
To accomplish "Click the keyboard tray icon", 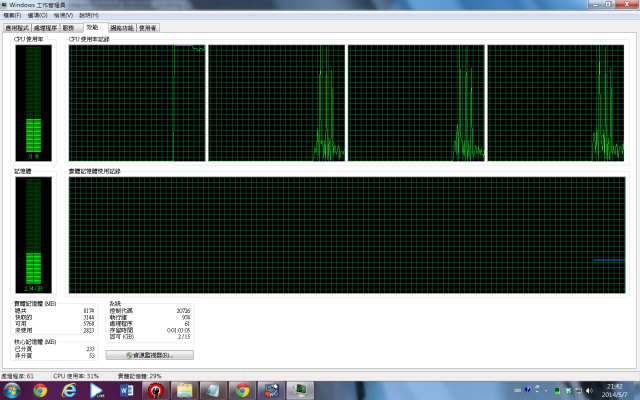I will point(518,390).
